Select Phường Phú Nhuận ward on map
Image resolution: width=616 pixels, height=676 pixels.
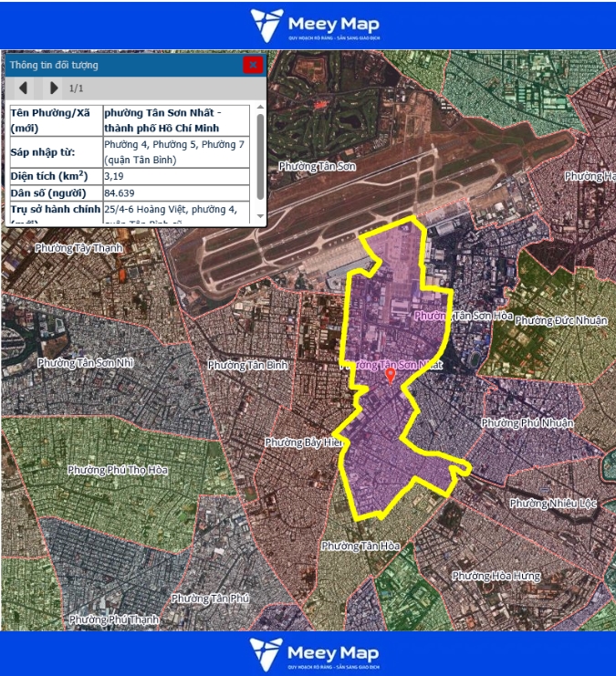[x=527, y=422]
